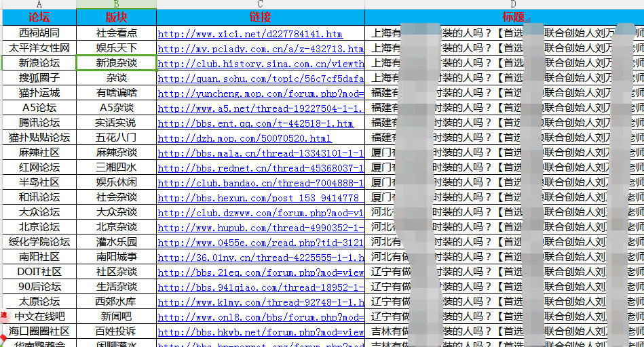Viewport: 644px width, 347px height.
Task: Select the 西郊水库 cell
Action: [x=116, y=302]
